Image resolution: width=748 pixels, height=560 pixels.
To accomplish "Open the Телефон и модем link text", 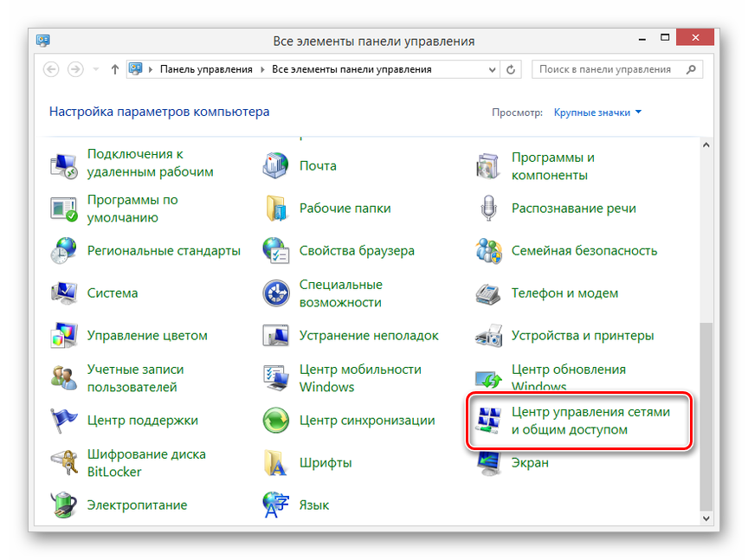I will click(564, 293).
